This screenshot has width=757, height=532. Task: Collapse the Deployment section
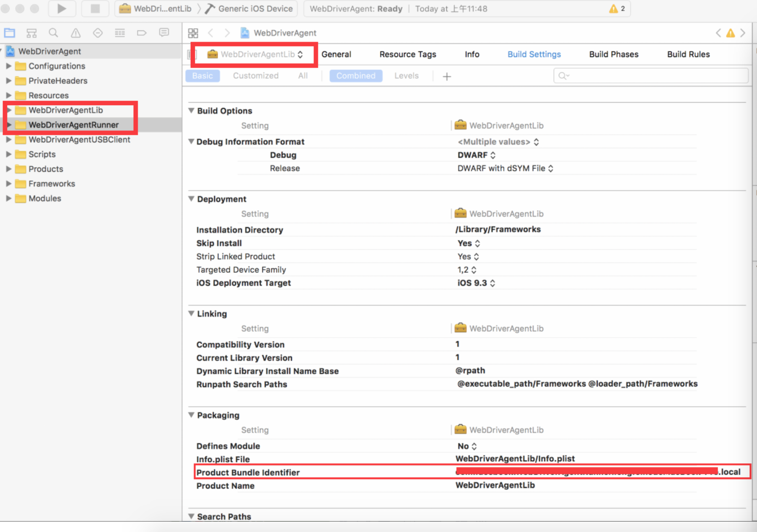(192, 199)
